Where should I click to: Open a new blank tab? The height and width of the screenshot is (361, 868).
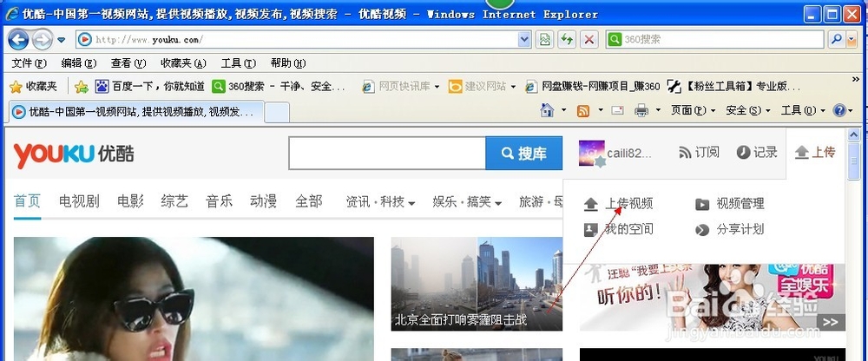tap(277, 113)
